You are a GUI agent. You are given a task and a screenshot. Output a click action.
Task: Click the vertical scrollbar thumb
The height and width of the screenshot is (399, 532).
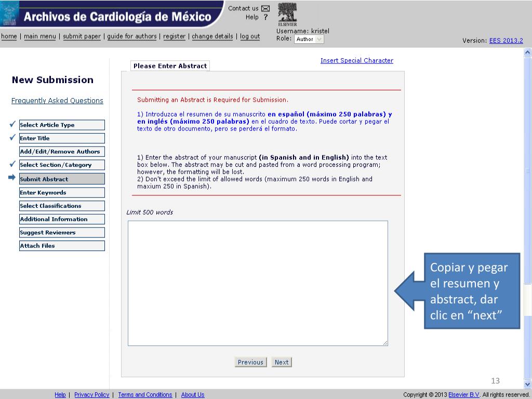[527, 170]
